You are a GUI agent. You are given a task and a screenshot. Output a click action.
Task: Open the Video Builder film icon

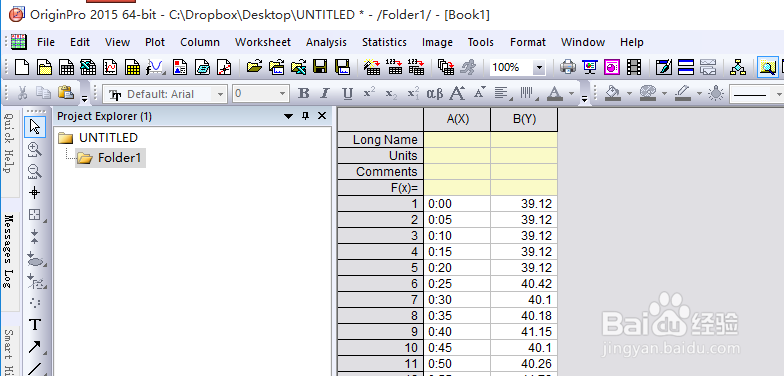tap(634, 66)
